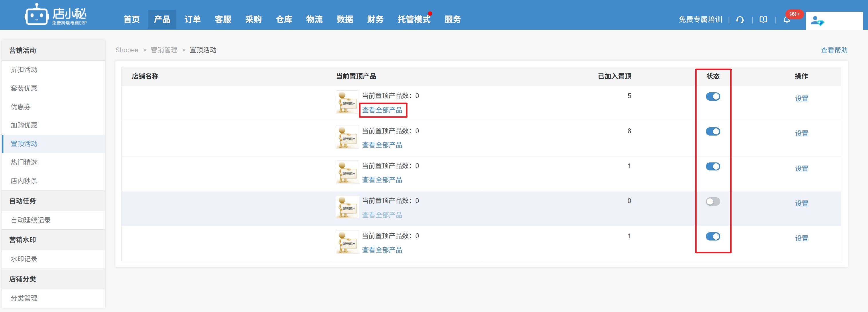This screenshot has width=868, height=312.
Task: Open the notification bell with 99+ badge
Action: pyautogui.click(x=786, y=20)
